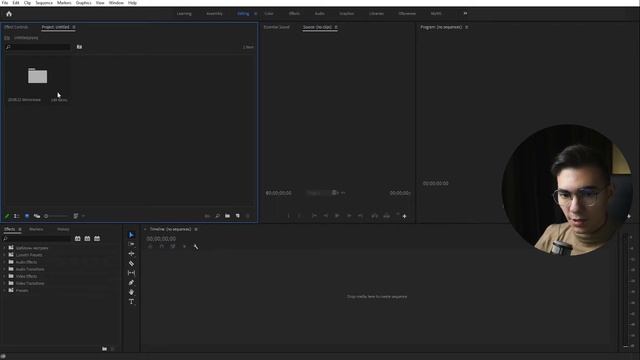This screenshot has height=360, width=640.
Task: Click New Bin in the Project panel
Action: pyautogui.click(x=227, y=216)
